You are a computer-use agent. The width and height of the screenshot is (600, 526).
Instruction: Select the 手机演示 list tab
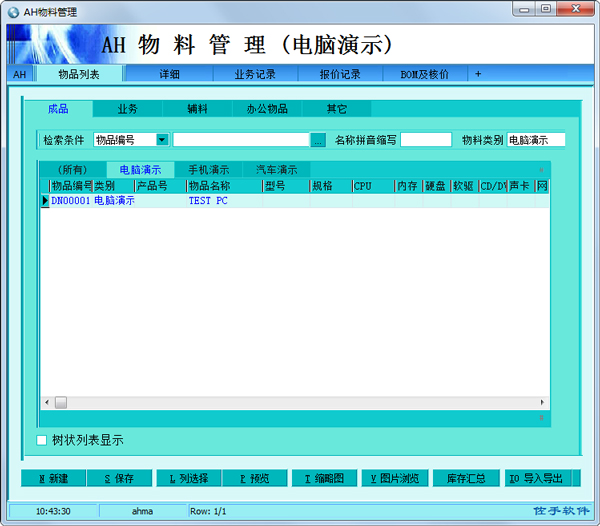click(x=209, y=169)
